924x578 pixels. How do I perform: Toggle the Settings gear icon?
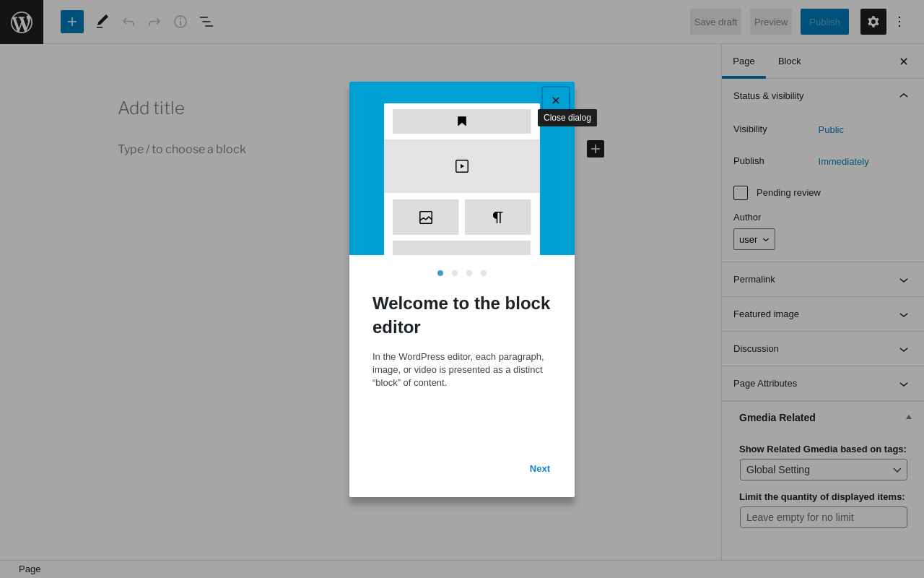873,22
